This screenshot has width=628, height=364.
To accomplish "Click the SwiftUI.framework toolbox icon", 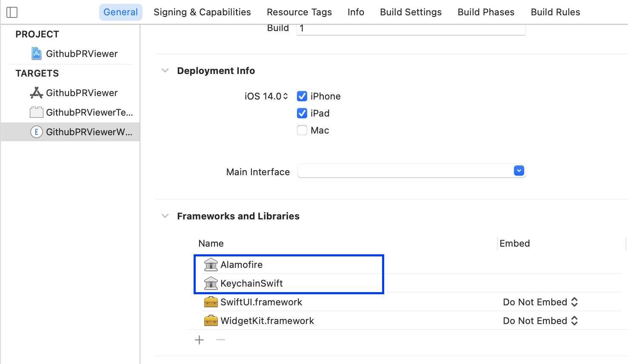I will (211, 302).
